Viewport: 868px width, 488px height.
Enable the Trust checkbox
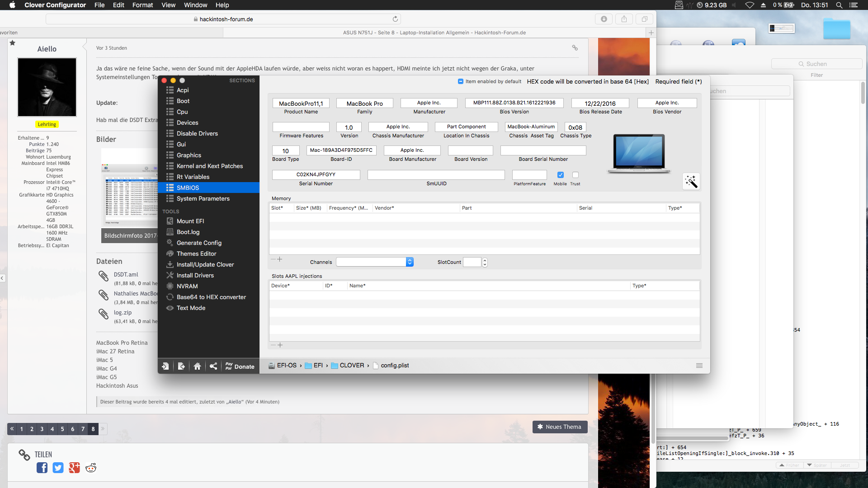(x=575, y=175)
